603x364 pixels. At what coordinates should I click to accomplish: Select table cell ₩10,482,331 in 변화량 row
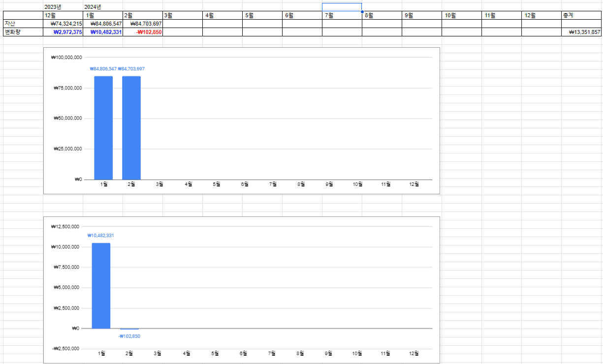(103, 32)
